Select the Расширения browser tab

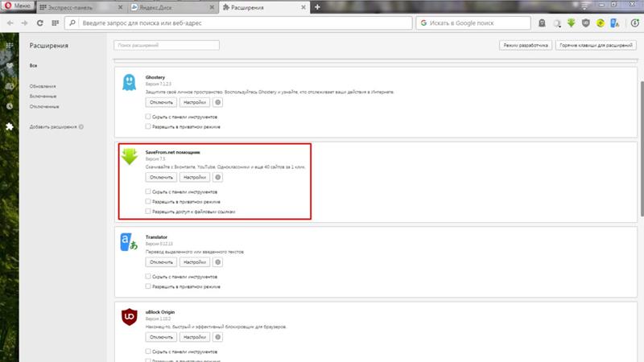[265, 7]
